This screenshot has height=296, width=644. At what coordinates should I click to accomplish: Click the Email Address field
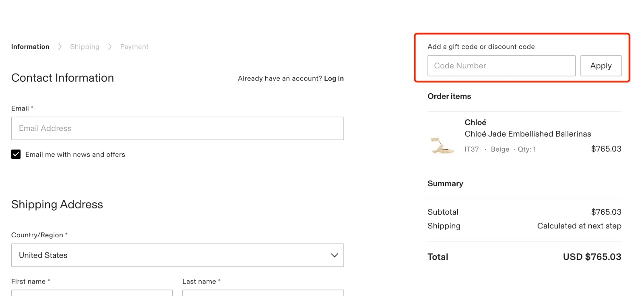177,128
